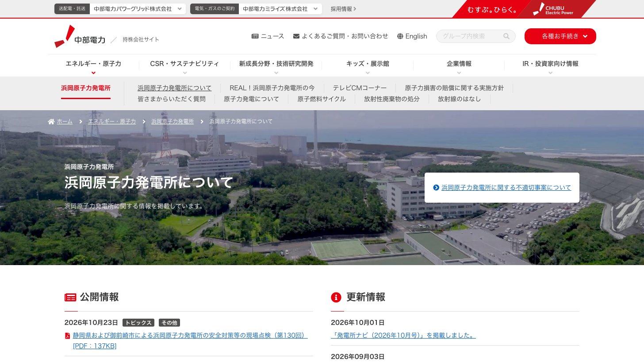The image size is (644, 362).
Task: Open the キッズ・展示館 menu
Action: 368,65
